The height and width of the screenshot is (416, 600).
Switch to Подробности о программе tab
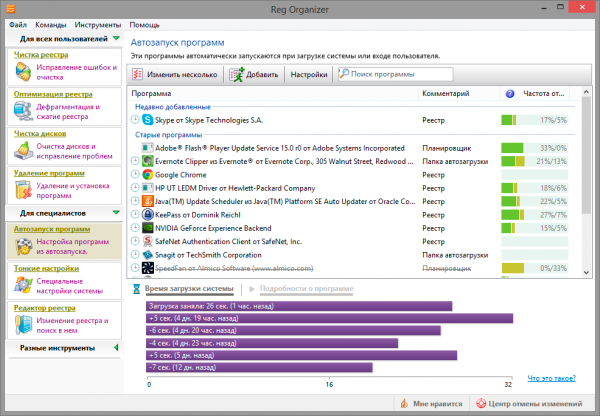[307, 289]
